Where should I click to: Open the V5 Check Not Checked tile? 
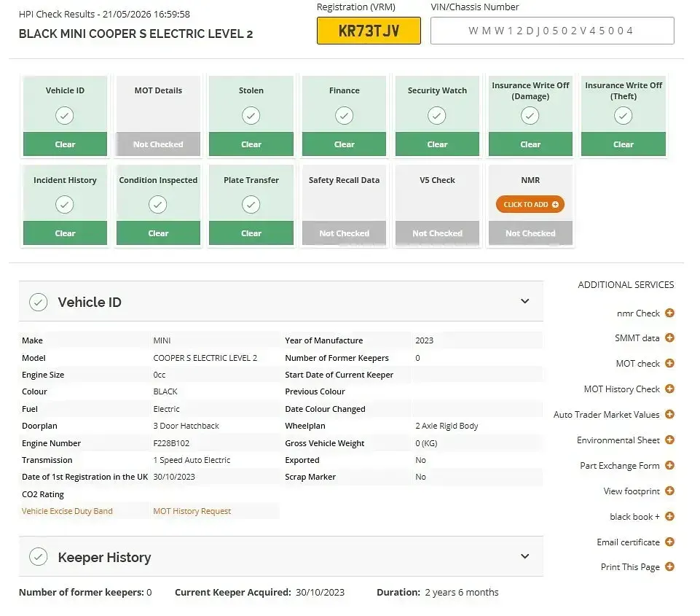pyautogui.click(x=437, y=205)
